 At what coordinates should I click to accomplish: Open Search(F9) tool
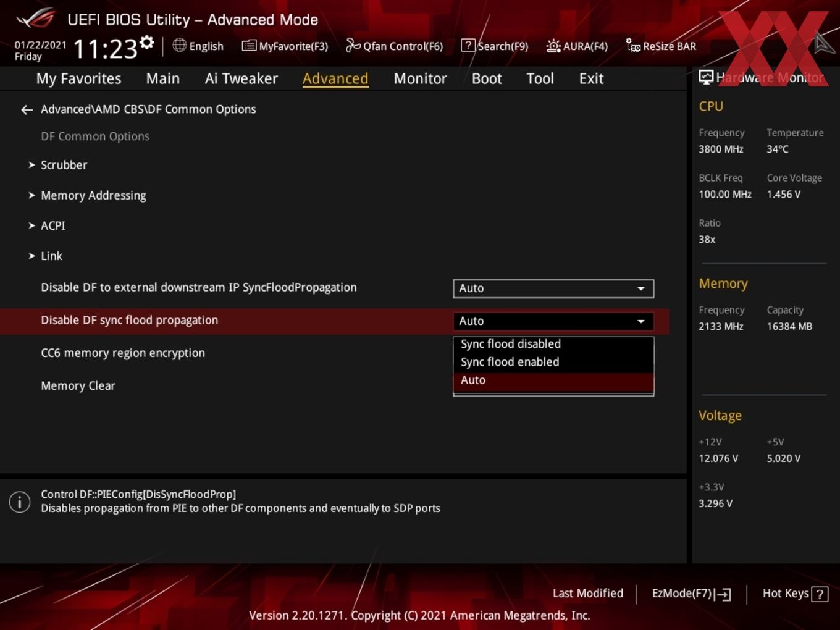[x=495, y=46]
